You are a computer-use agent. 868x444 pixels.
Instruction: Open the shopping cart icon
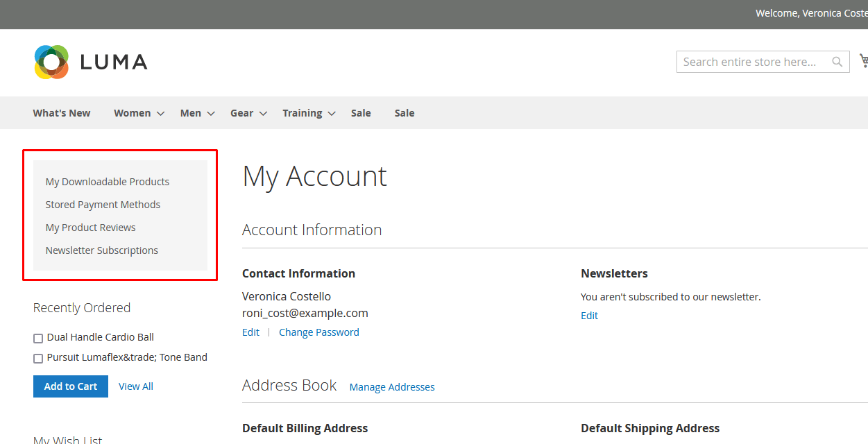[863, 61]
